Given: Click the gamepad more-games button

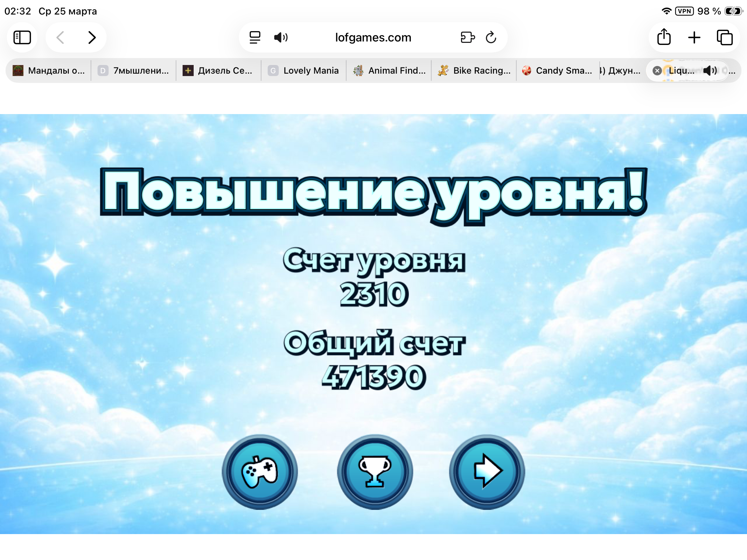Looking at the screenshot, I should (x=260, y=472).
